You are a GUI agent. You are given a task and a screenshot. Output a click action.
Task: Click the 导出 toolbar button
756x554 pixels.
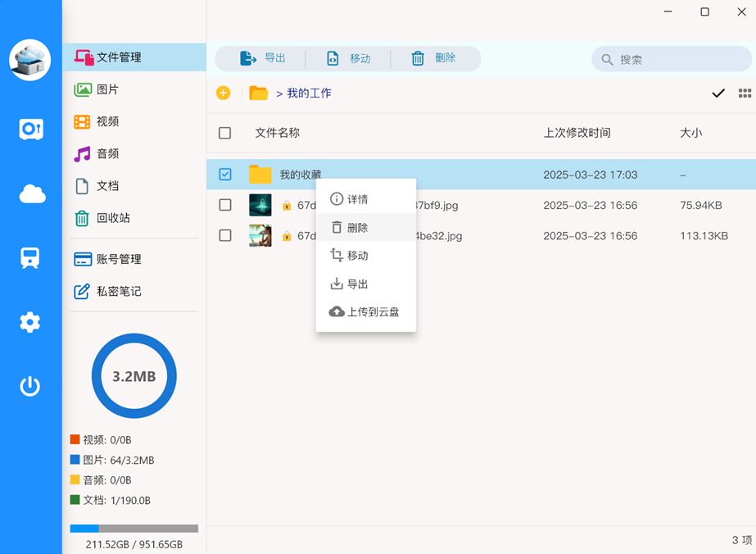(x=263, y=58)
